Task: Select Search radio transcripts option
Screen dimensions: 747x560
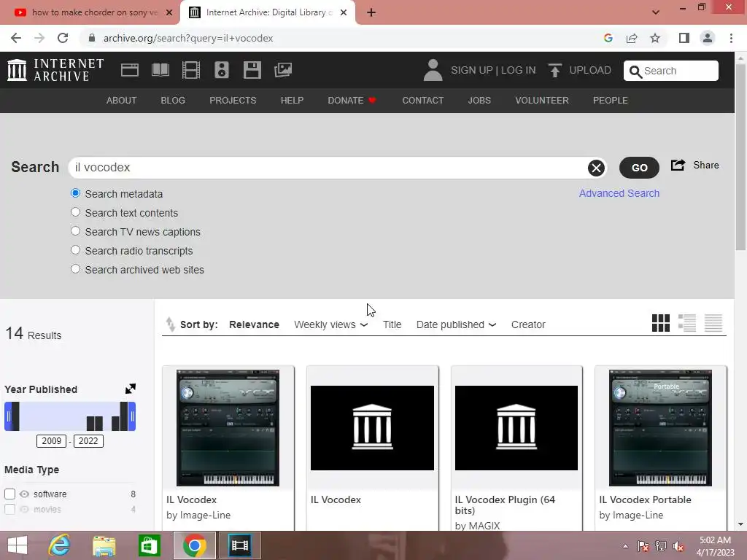Action: point(75,249)
